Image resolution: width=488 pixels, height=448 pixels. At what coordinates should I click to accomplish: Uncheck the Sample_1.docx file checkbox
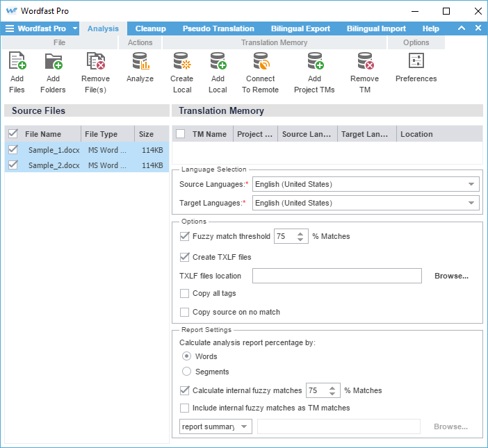coord(13,149)
